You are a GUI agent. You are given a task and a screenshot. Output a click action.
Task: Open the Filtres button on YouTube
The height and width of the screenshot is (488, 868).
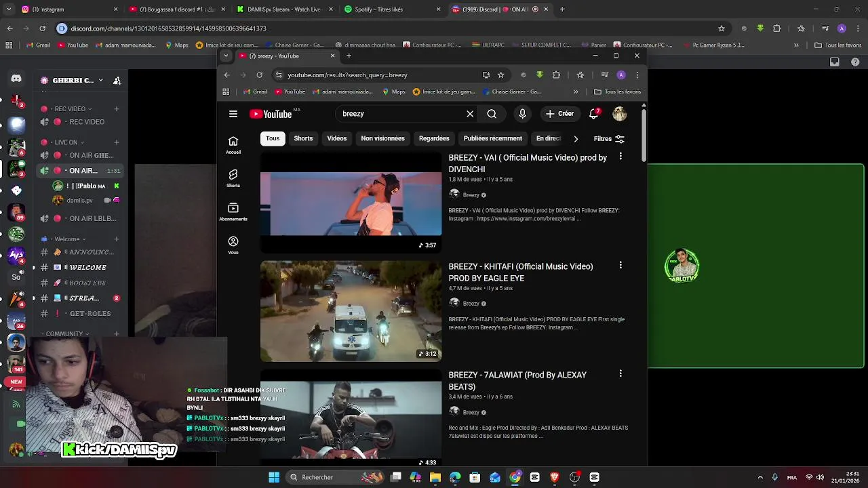(x=609, y=139)
